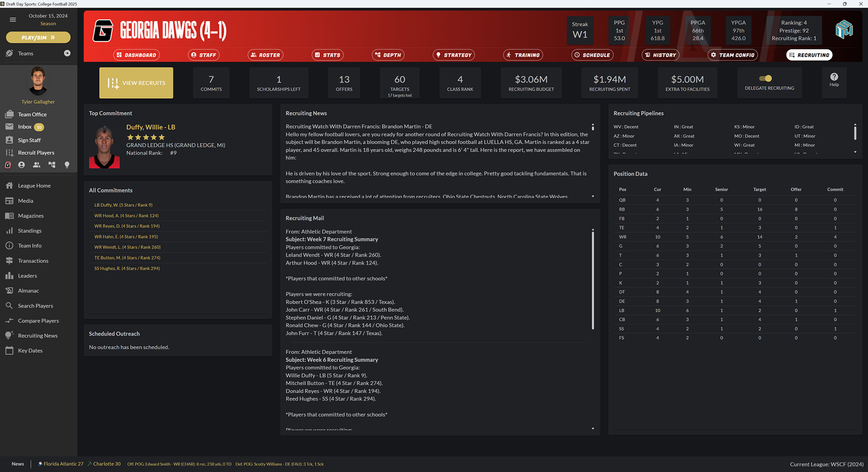Switch to the Roster tab
The height and width of the screenshot is (472, 868).
click(x=265, y=55)
